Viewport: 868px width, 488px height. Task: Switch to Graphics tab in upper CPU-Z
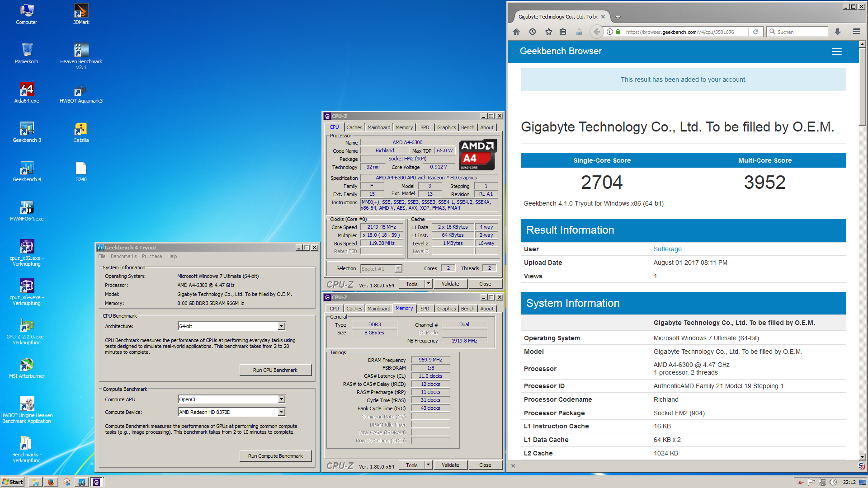446,127
